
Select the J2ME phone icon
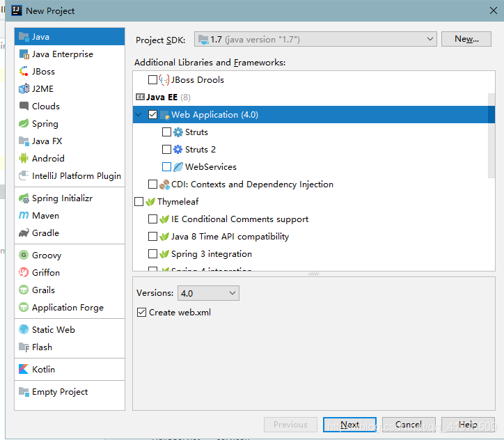[x=24, y=88]
